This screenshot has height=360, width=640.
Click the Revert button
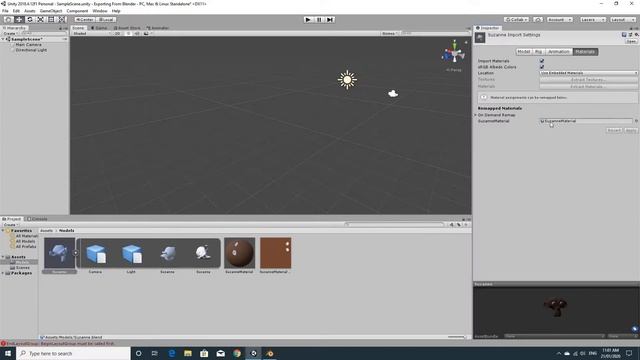point(614,130)
